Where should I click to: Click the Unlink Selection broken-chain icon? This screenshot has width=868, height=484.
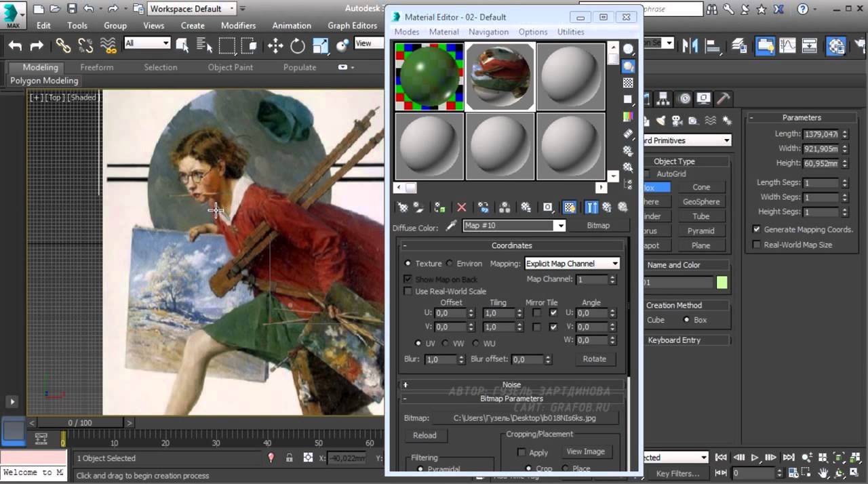coord(85,45)
